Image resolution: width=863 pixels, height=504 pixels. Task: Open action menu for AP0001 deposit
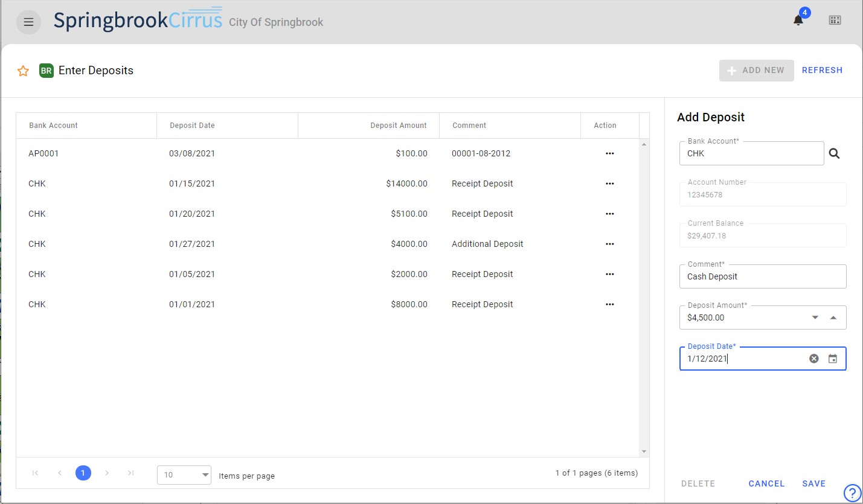click(x=609, y=153)
